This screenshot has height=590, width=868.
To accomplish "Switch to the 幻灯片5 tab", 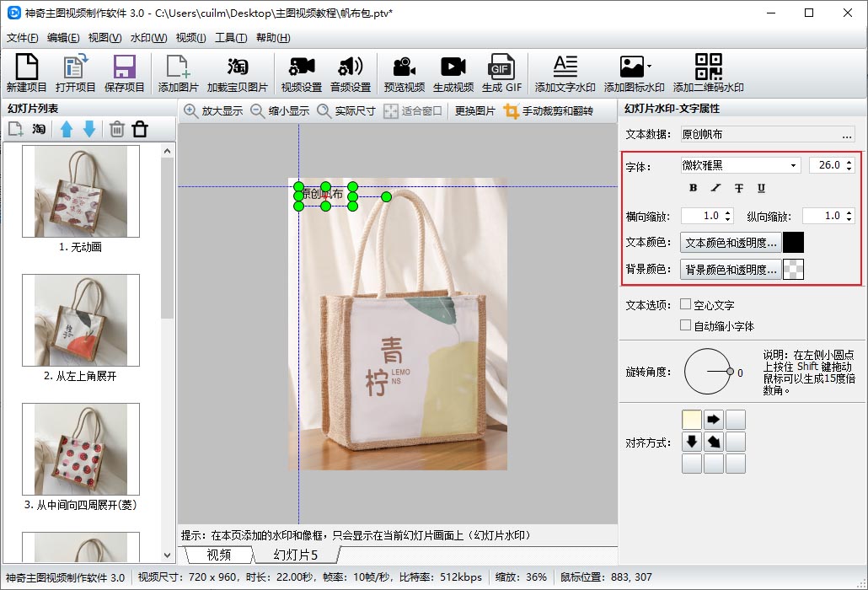I will pos(296,555).
